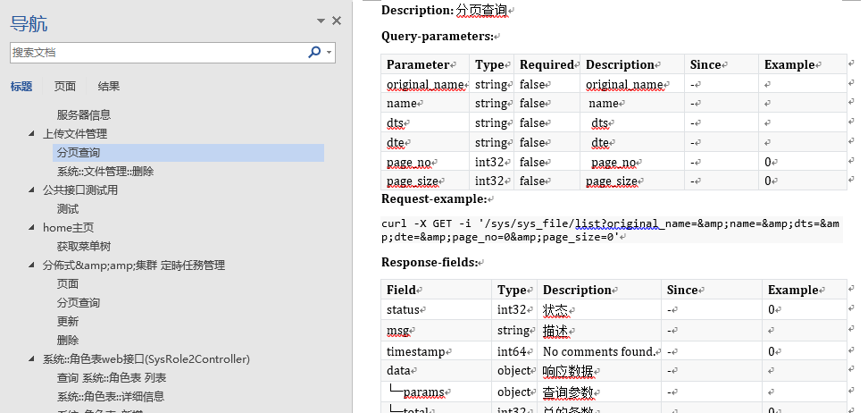
Task: Collapse the 公共接口测试用 heading
Action: (x=33, y=190)
